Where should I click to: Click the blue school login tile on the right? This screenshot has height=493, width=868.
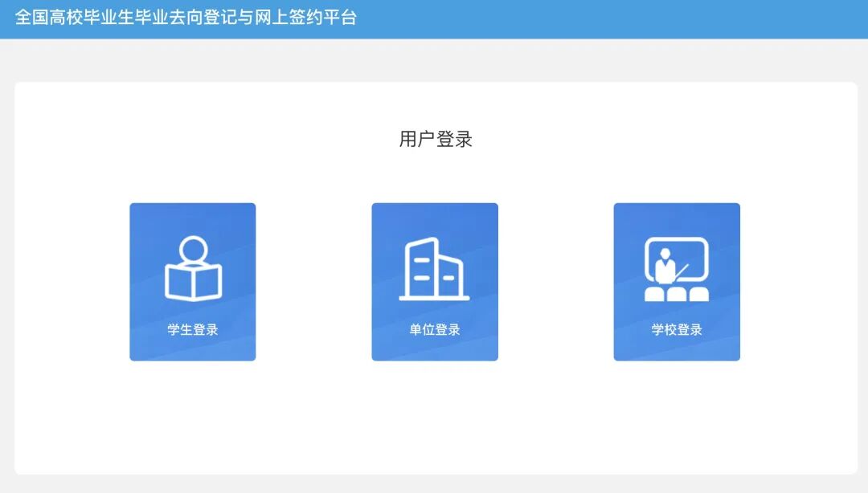pyautogui.click(x=676, y=281)
